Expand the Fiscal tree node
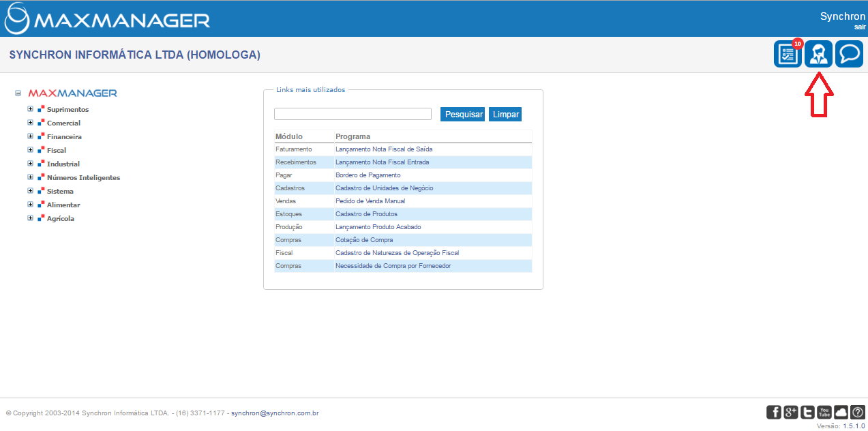 pos(30,150)
